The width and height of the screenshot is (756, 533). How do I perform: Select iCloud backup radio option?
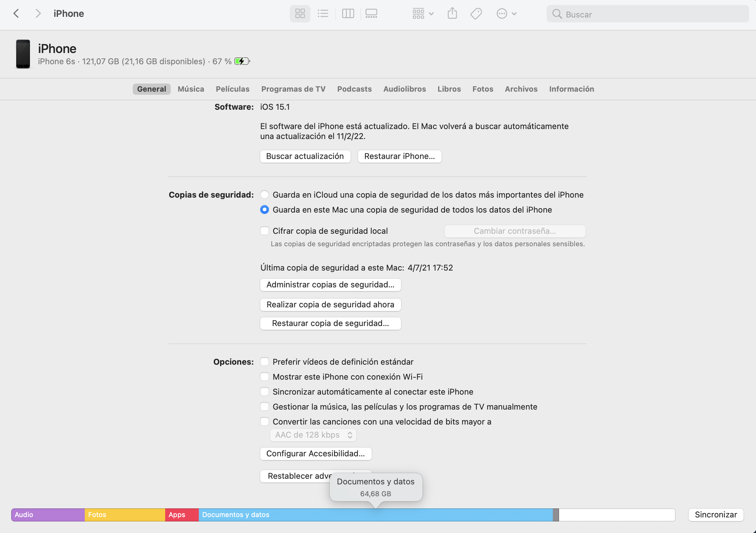coord(264,195)
